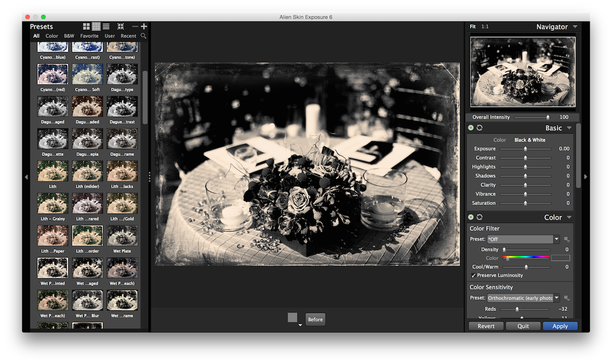Viewport: 612px width, 364px height.
Task: Switch presets to large thumbnail grid view
Action: coord(86,27)
